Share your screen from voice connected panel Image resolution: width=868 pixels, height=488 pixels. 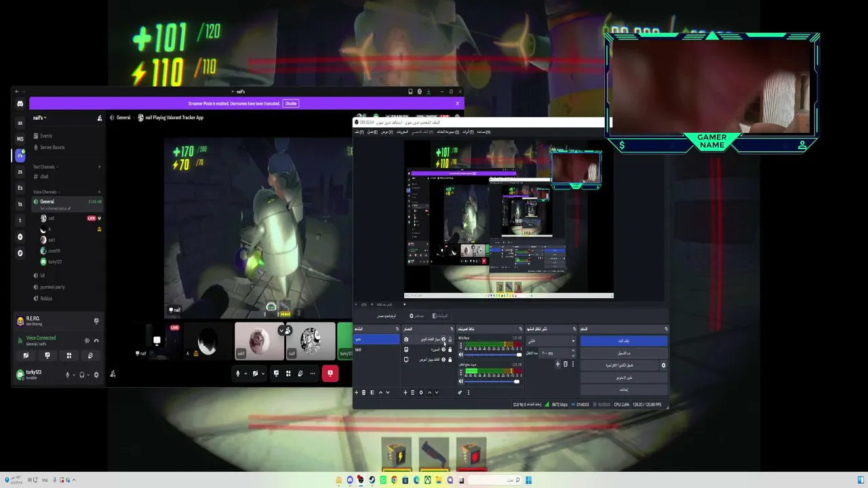tap(47, 355)
